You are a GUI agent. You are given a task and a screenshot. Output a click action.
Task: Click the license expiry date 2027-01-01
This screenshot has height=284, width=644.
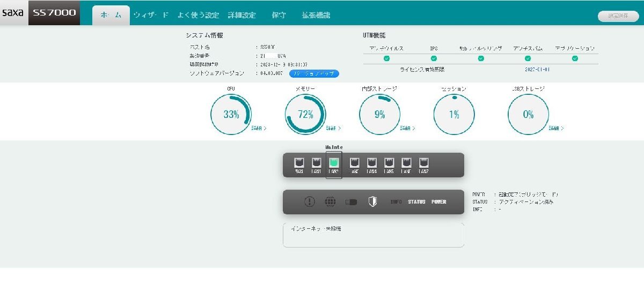pos(537,70)
